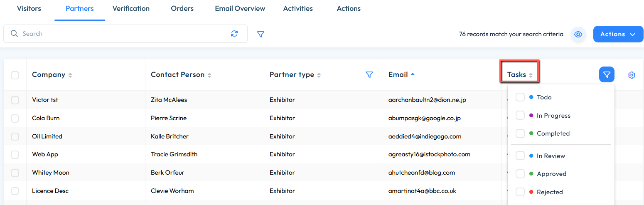Toggle the eye visibility button
This screenshot has width=644, height=205.
click(578, 34)
